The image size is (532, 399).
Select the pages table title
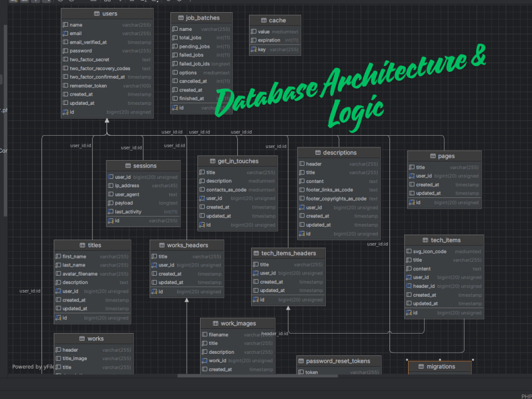click(446, 156)
